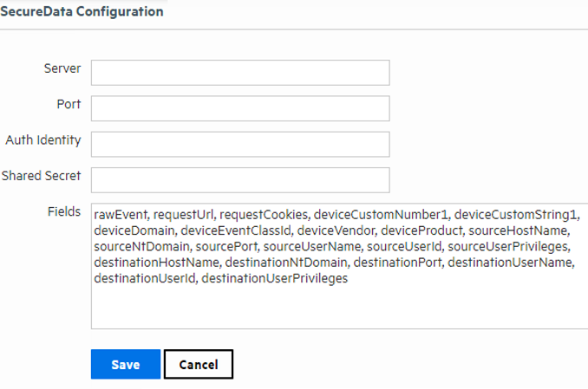Click the SecureData Configuration heading
The image size is (588, 389).
82,11
